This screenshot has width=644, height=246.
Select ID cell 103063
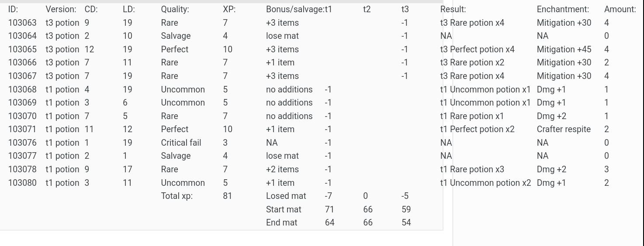tap(22, 23)
